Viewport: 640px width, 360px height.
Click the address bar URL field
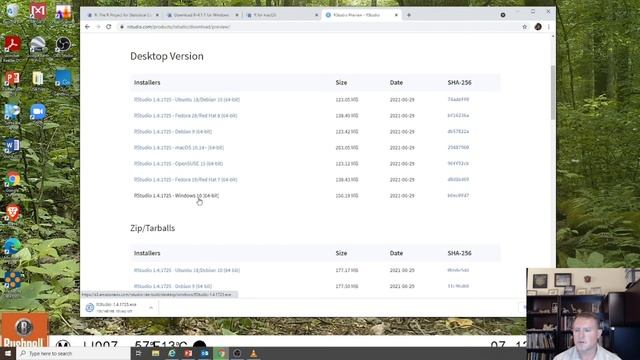(318, 27)
